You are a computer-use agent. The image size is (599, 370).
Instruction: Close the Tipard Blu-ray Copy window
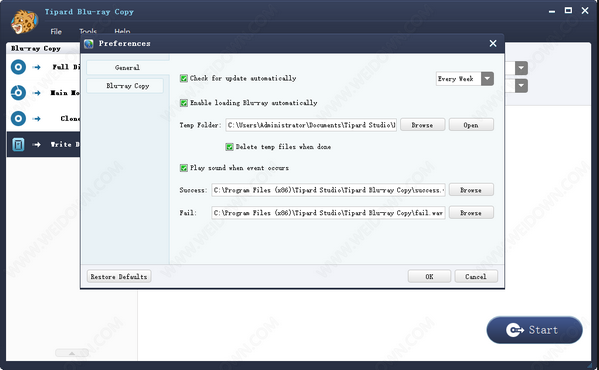[x=585, y=10]
